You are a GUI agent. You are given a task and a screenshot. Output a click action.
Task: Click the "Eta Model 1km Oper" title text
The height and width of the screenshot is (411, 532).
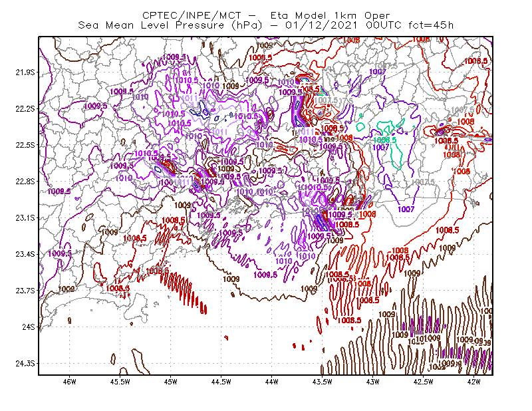click(330, 15)
